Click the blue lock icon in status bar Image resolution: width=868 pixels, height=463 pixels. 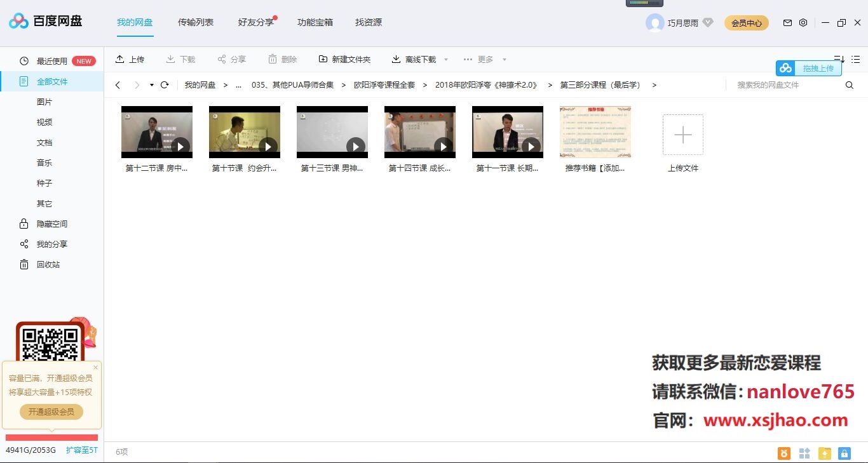point(844,453)
